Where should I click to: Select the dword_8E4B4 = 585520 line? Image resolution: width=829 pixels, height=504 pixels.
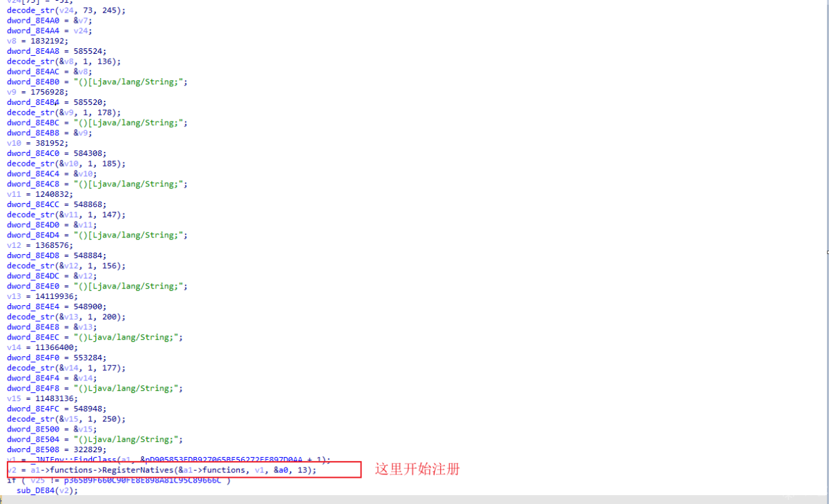coord(57,102)
